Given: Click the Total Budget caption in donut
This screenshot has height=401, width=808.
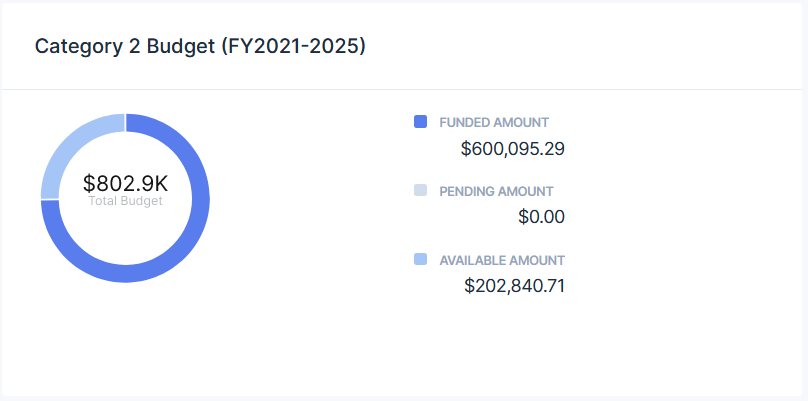Looking at the screenshot, I should [x=125, y=201].
